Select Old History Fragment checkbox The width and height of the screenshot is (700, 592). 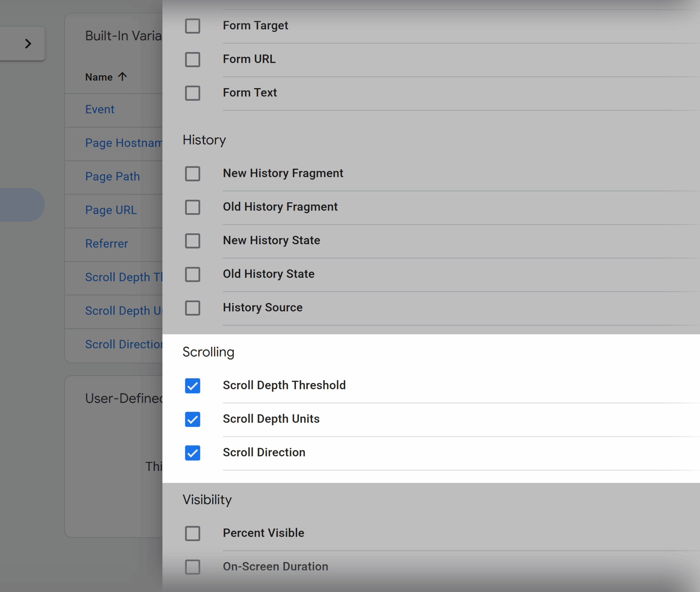tap(192, 207)
